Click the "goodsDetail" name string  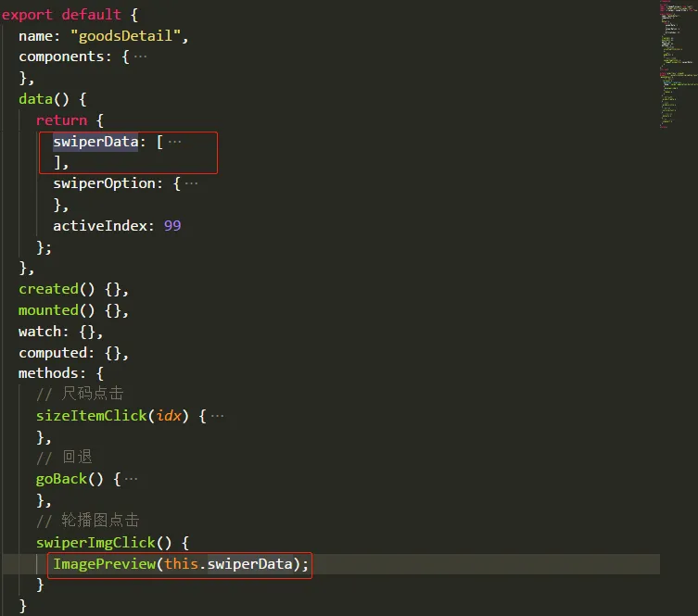(125, 36)
